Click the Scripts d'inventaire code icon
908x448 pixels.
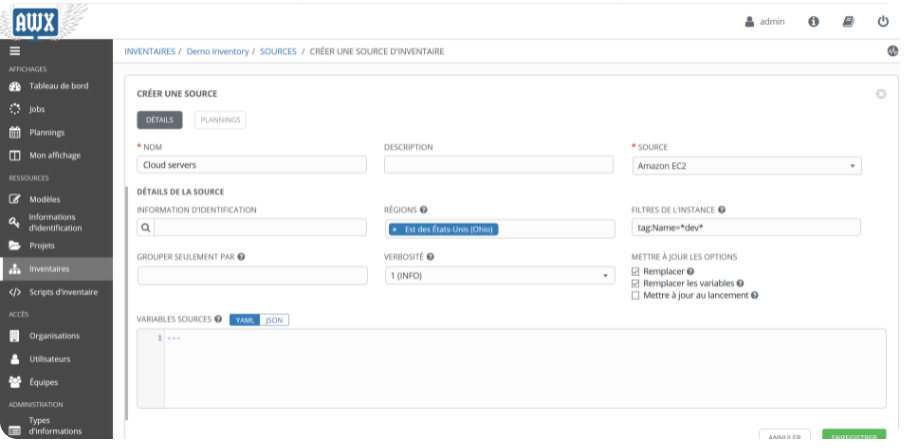[x=15, y=292]
